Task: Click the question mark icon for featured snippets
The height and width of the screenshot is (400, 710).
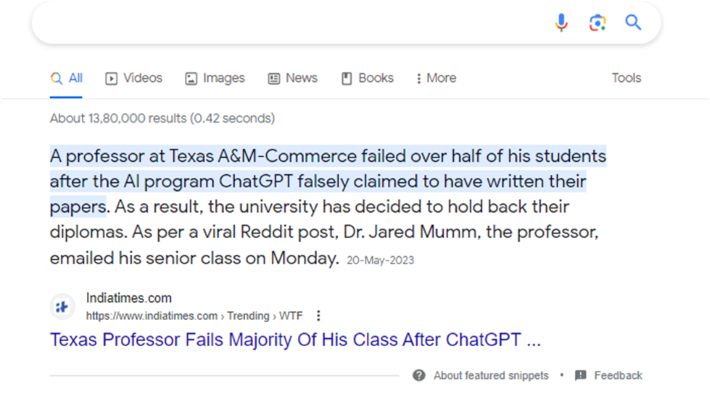Action: tap(419, 375)
